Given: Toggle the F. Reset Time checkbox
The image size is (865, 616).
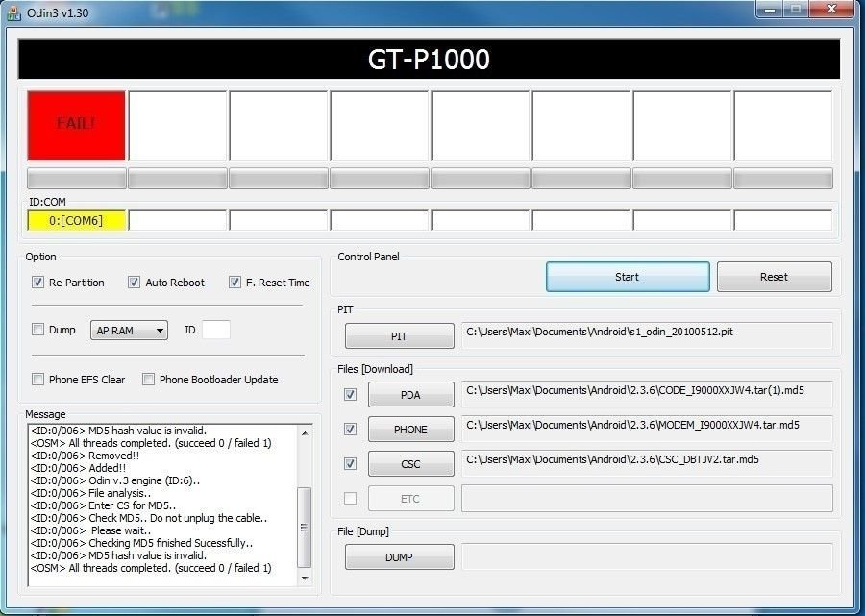Looking at the screenshot, I should coord(235,283).
